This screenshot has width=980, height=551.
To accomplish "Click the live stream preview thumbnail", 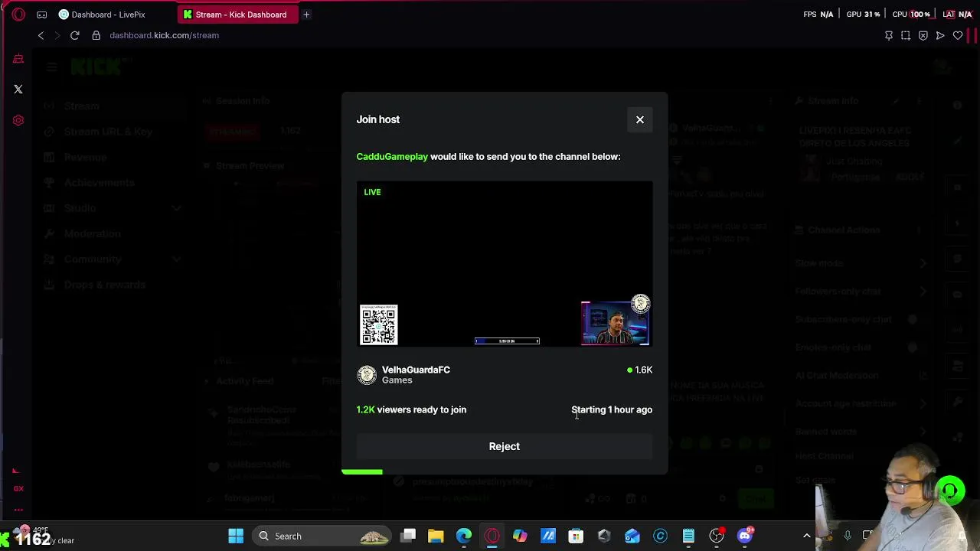I will click(505, 264).
